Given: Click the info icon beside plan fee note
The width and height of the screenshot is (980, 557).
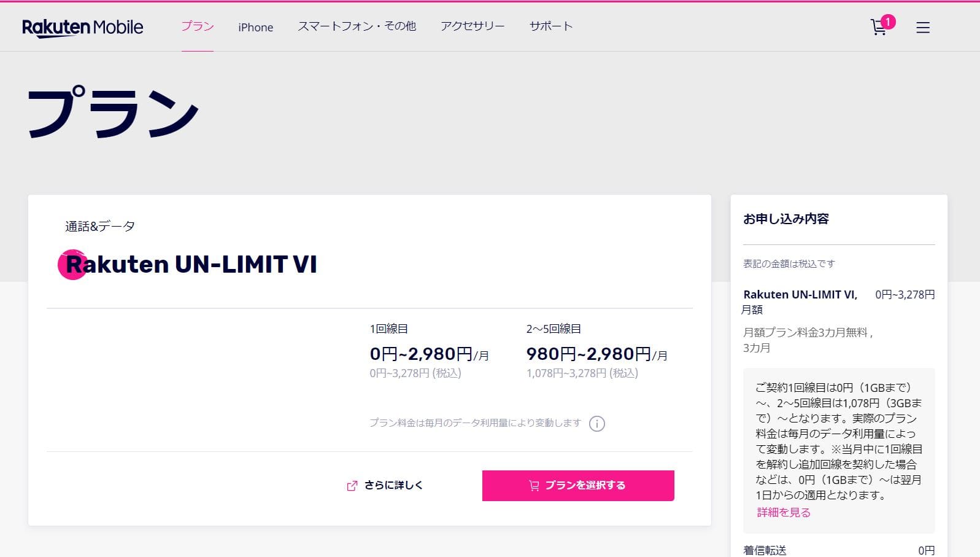Looking at the screenshot, I should click(x=596, y=424).
